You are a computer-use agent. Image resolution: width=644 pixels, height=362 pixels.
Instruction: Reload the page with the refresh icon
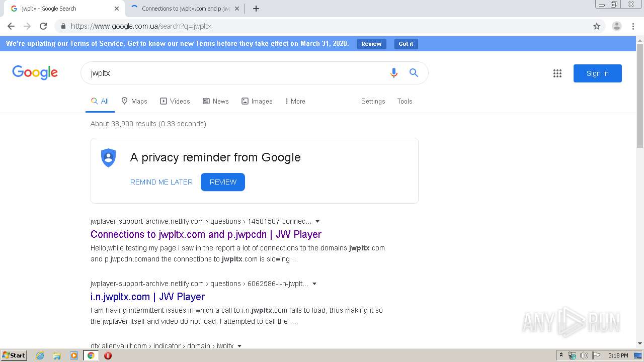click(43, 26)
